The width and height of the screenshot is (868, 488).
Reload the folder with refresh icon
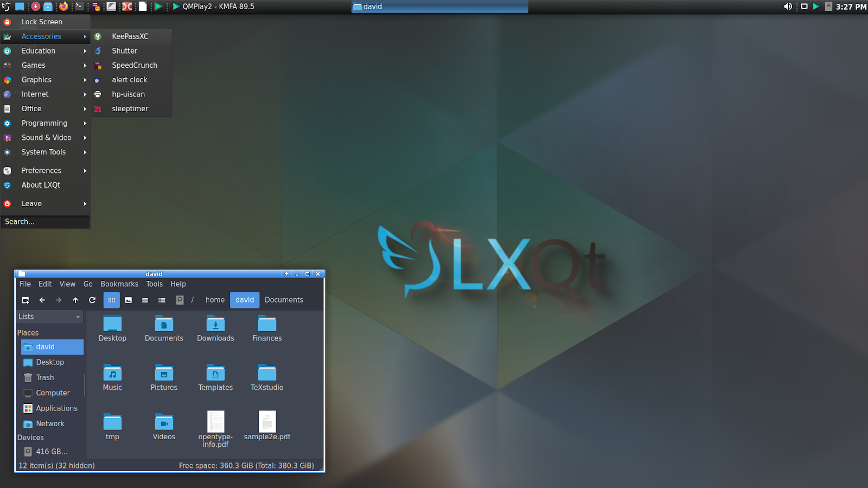pyautogui.click(x=92, y=300)
